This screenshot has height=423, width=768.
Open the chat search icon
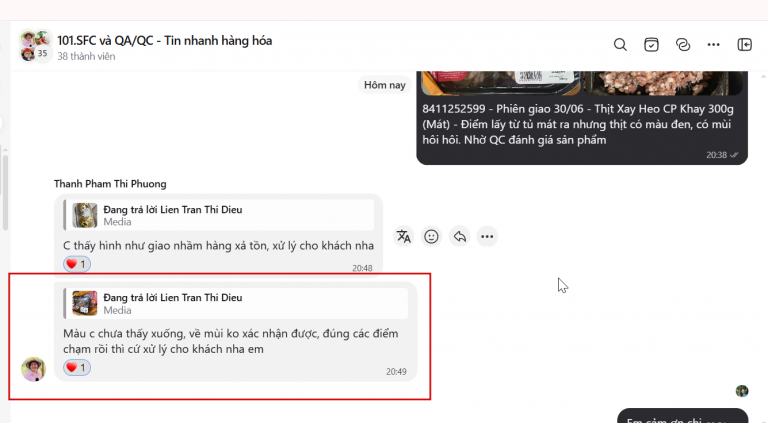(x=620, y=45)
